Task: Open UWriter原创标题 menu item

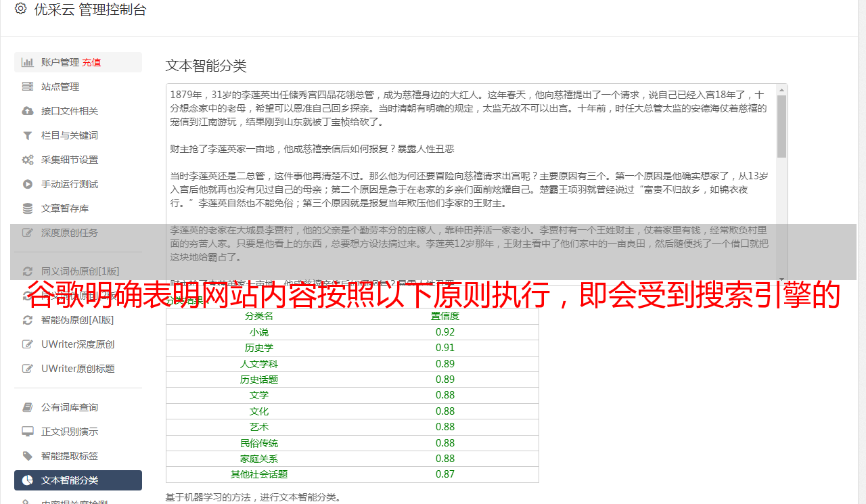Action: tap(78, 369)
